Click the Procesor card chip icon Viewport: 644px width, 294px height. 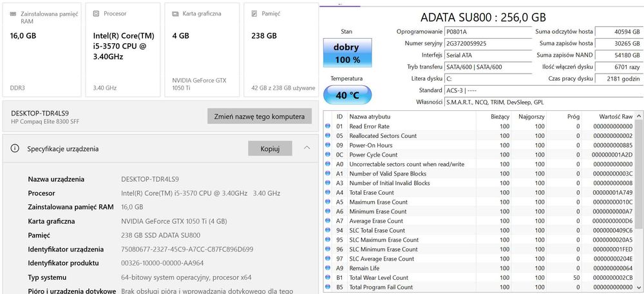[96, 14]
